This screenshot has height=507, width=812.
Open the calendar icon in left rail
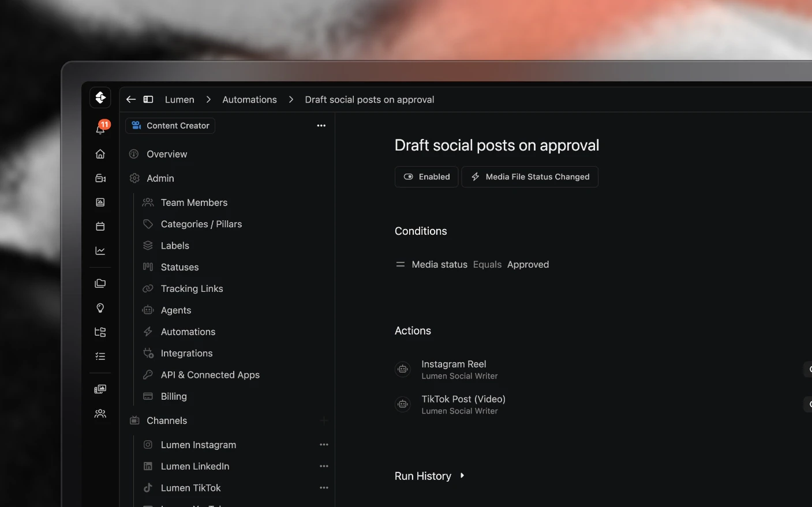pos(100,227)
